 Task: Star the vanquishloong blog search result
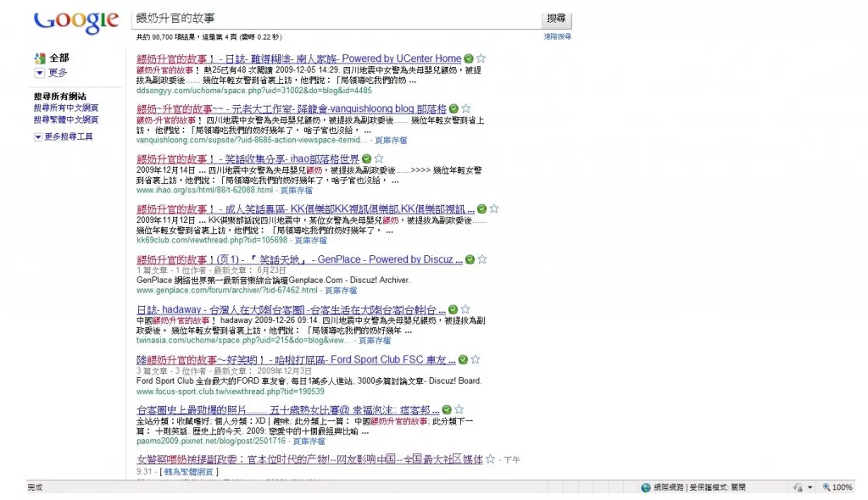(466, 108)
